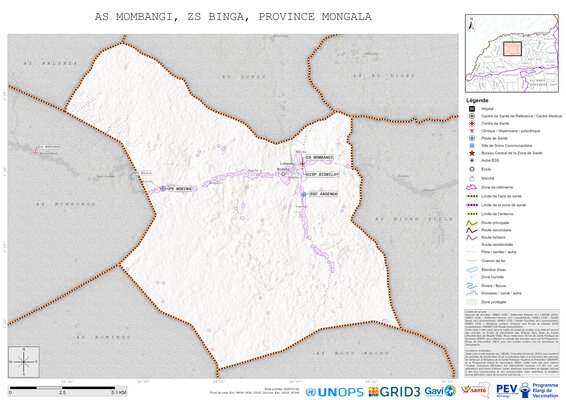
Task: Click the small dispensary marker below CS MOMBANGI
Action: pos(302,169)
